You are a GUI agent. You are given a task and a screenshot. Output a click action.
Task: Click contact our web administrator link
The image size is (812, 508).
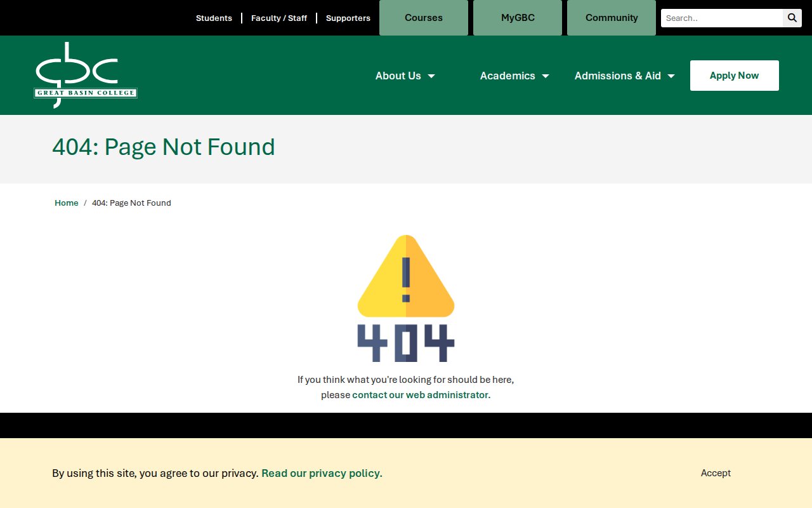(x=421, y=395)
